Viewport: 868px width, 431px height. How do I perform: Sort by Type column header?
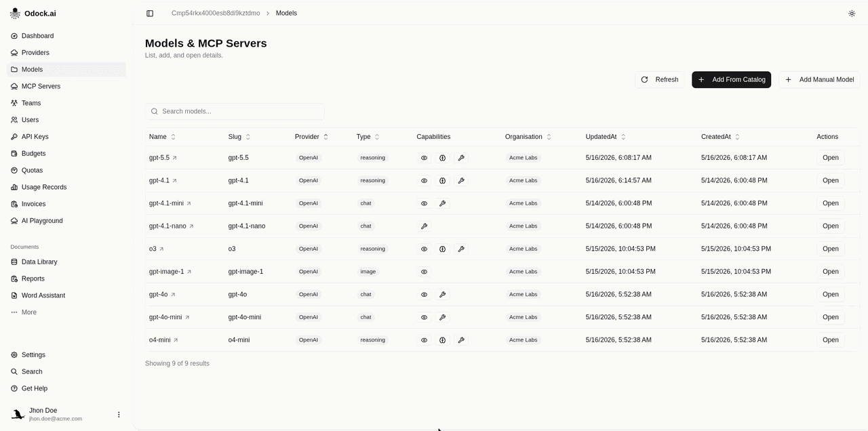coord(368,137)
